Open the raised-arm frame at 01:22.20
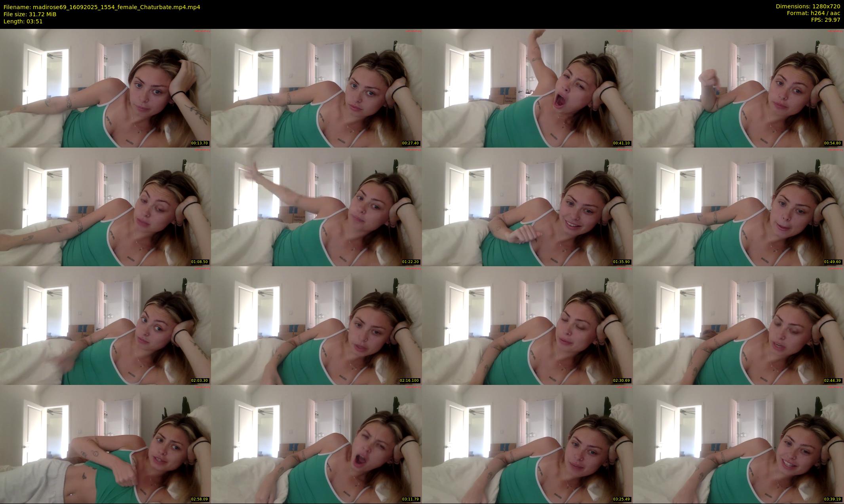The image size is (844, 504). click(x=316, y=207)
